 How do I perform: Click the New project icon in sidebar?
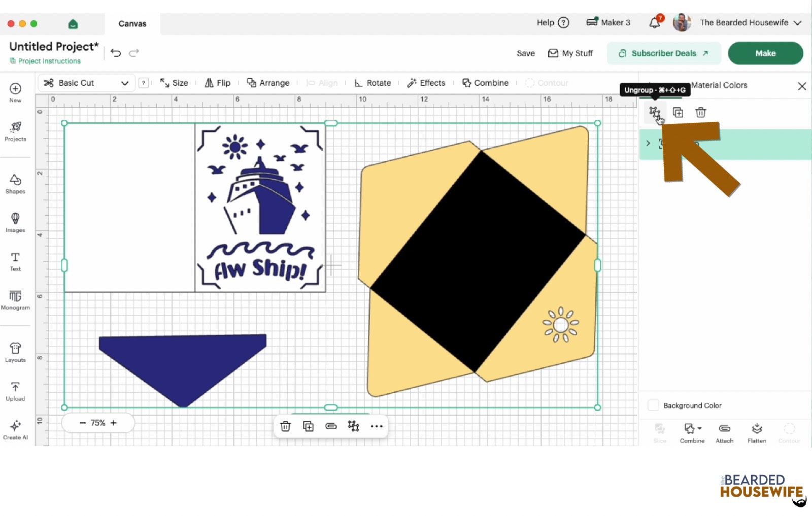[15, 92]
